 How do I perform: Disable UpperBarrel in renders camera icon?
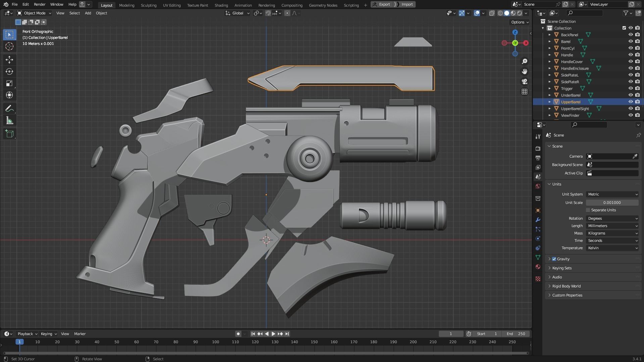(x=637, y=102)
